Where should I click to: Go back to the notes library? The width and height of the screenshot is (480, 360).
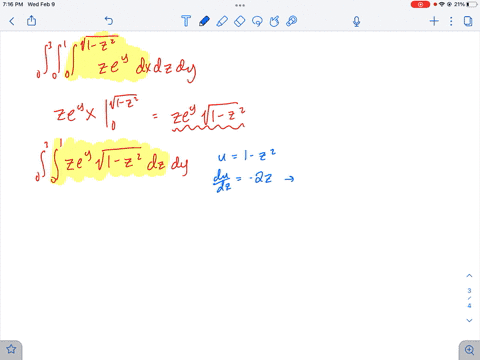click(12, 21)
